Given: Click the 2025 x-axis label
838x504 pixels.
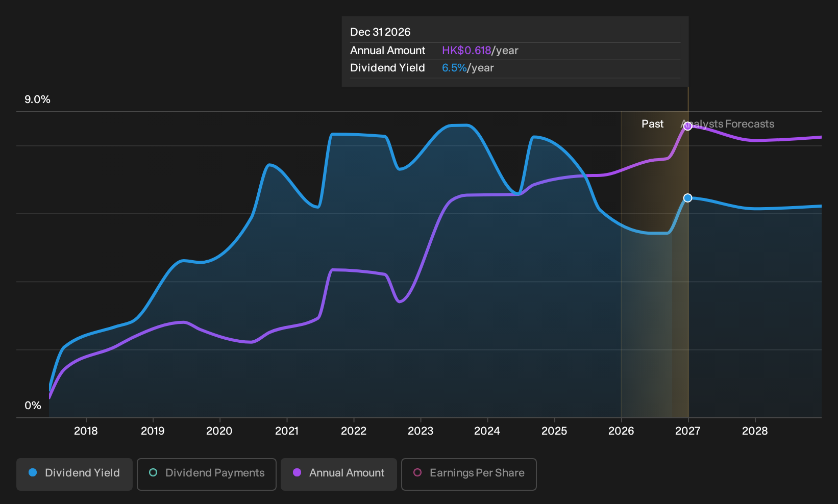Looking at the screenshot, I should pyautogui.click(x=554, y=431).
